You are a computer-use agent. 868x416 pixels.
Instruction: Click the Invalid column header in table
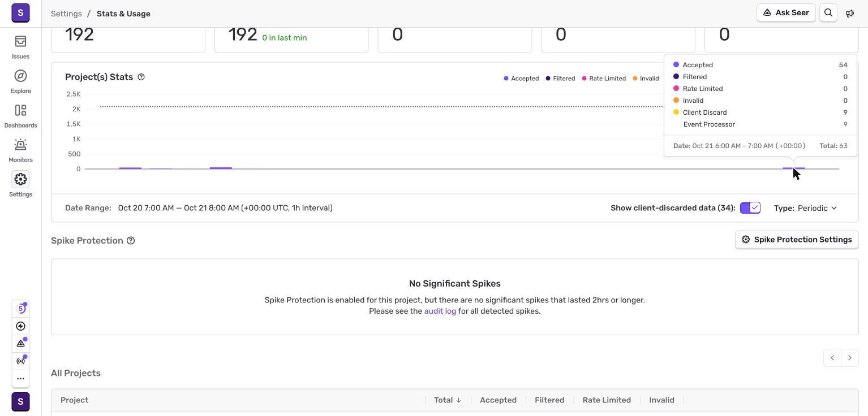(x=661, y=400)
